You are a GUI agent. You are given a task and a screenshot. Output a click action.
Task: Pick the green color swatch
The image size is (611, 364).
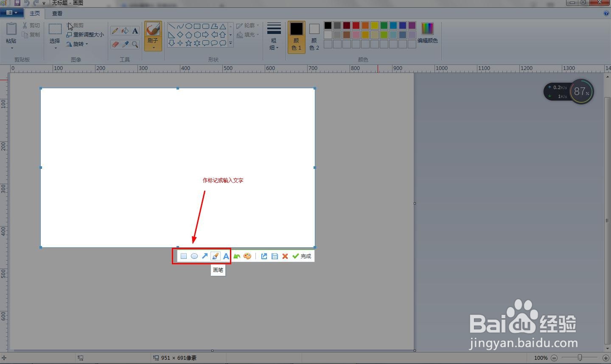[x=384, y=25]
